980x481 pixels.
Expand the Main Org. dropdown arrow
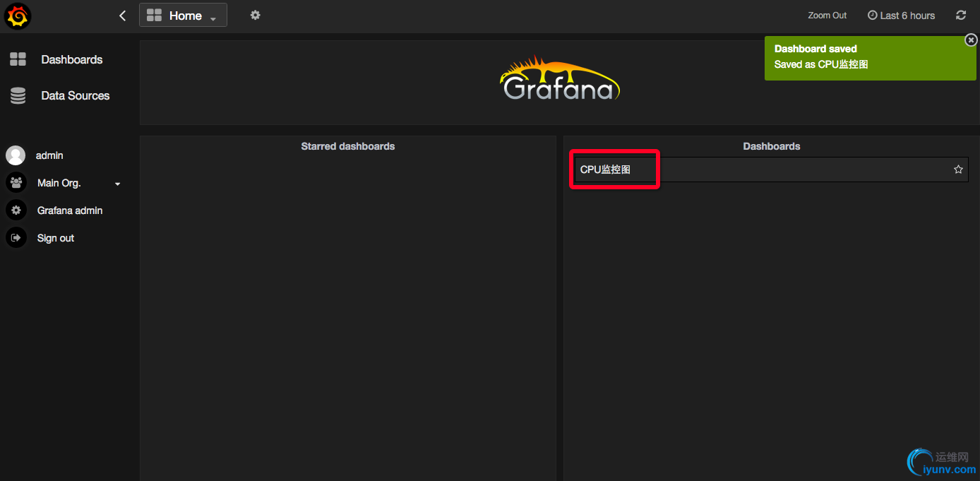click(x=118, y=184)
